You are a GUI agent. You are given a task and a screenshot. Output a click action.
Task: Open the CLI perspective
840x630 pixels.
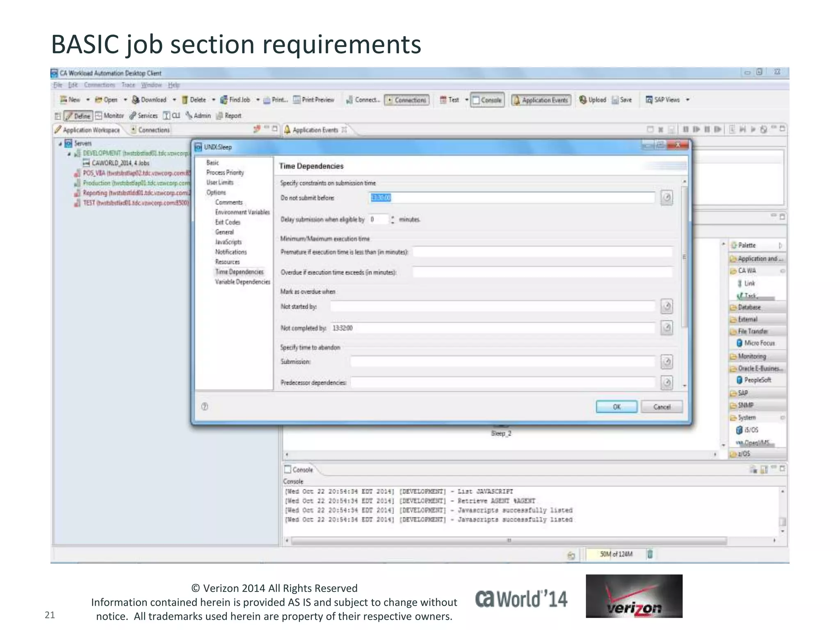click(x=172, y=116)
